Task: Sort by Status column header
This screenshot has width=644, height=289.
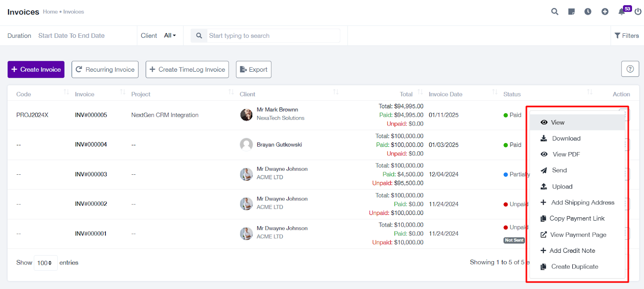Action: (x=512, y=94)
